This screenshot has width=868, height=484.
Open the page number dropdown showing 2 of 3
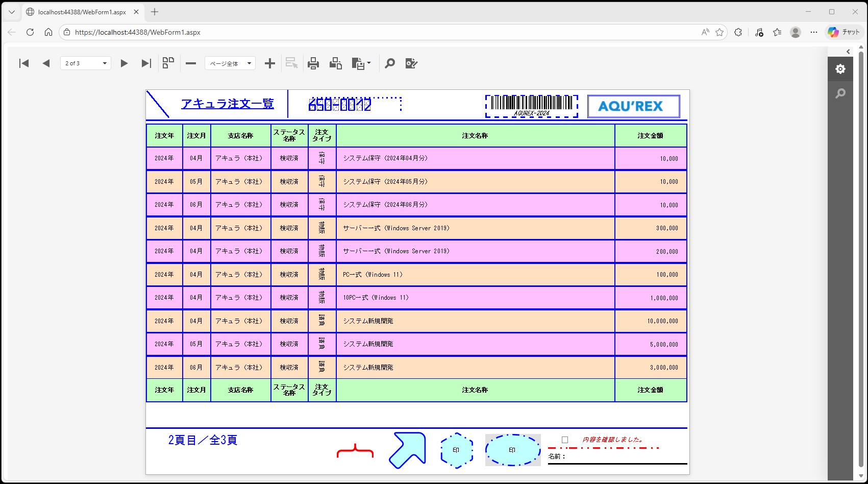86,63
